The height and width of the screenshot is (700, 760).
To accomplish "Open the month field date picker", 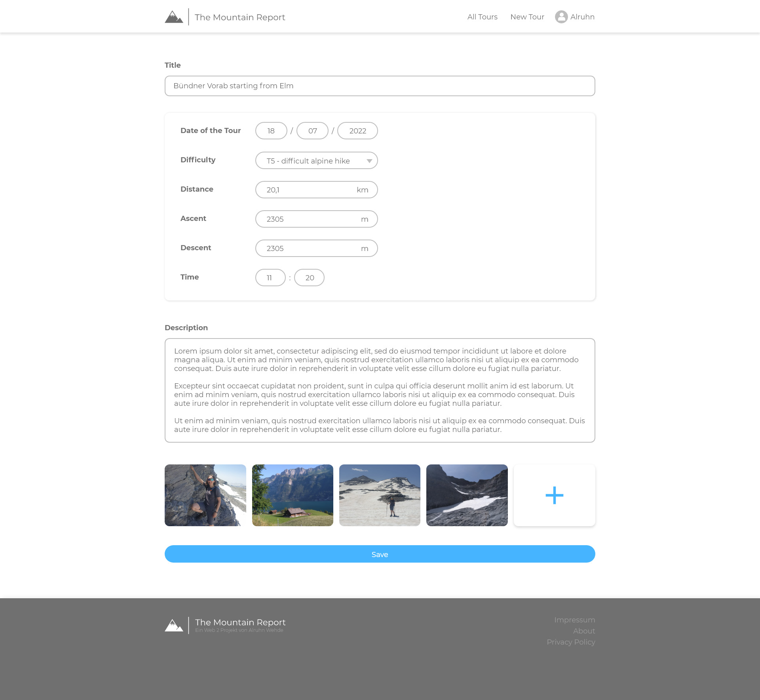I will [x=312, y=131].
